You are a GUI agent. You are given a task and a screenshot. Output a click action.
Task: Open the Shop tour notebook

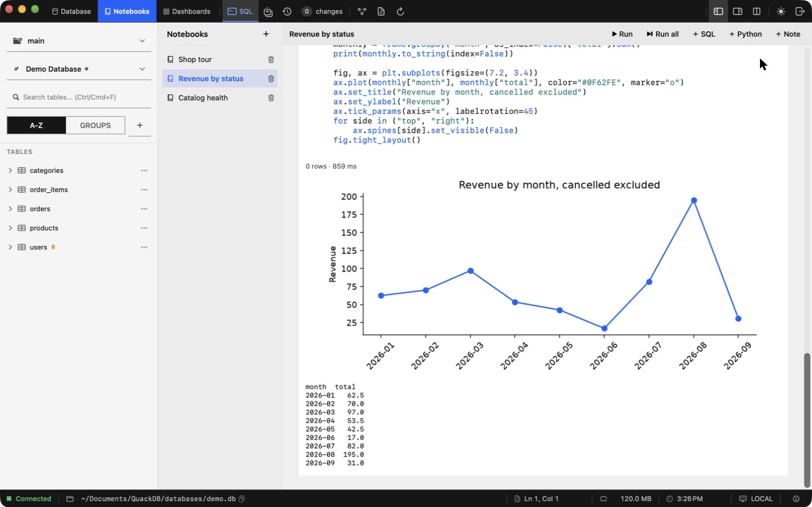coord(195,60)
